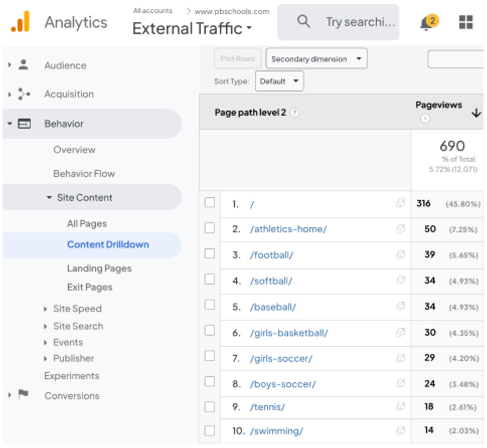The height and width of the screenshot is (448, 487).
Task: Click the Audience person icon
Action: pyautogui.click(x=23, y=65)
